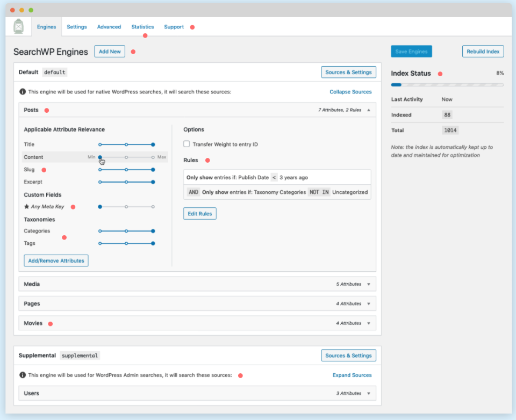
Task: Click the NOT IN operator badge
Action: 319,192
